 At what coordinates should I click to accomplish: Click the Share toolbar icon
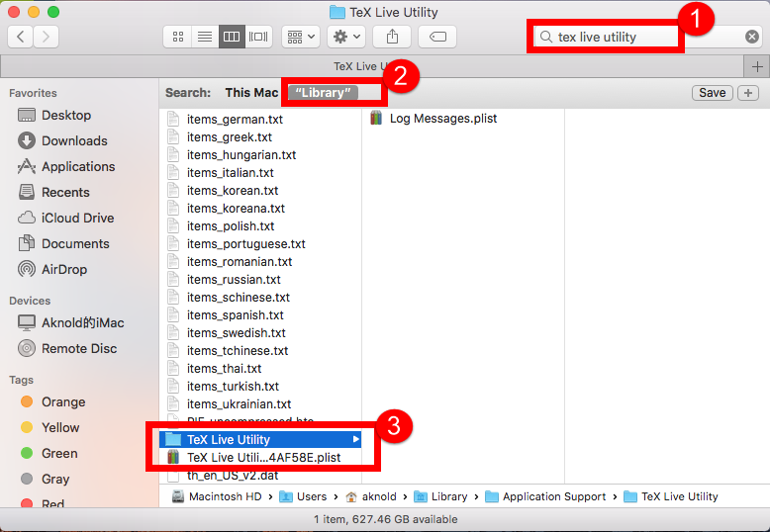point(393,37)
